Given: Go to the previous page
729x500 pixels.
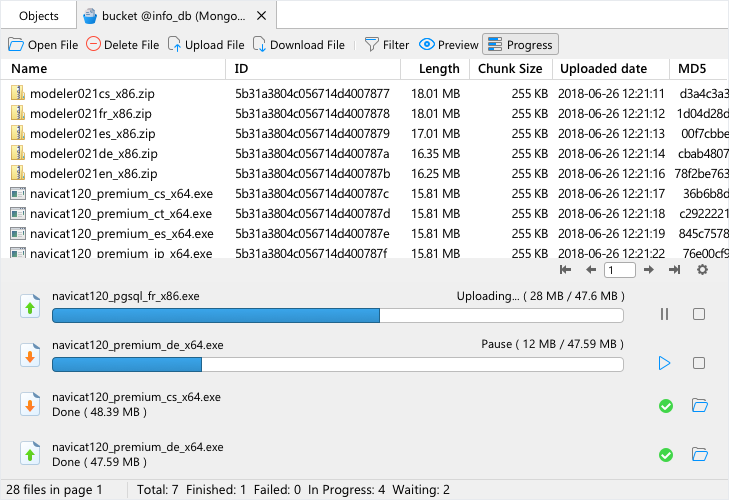Looking at the screenshot, I should (591, 270).
